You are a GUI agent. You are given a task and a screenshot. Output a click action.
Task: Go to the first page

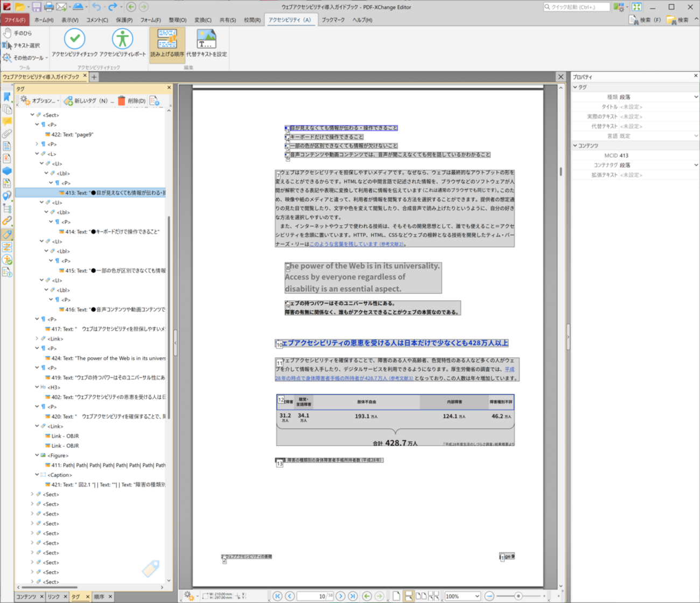(277, 596)
